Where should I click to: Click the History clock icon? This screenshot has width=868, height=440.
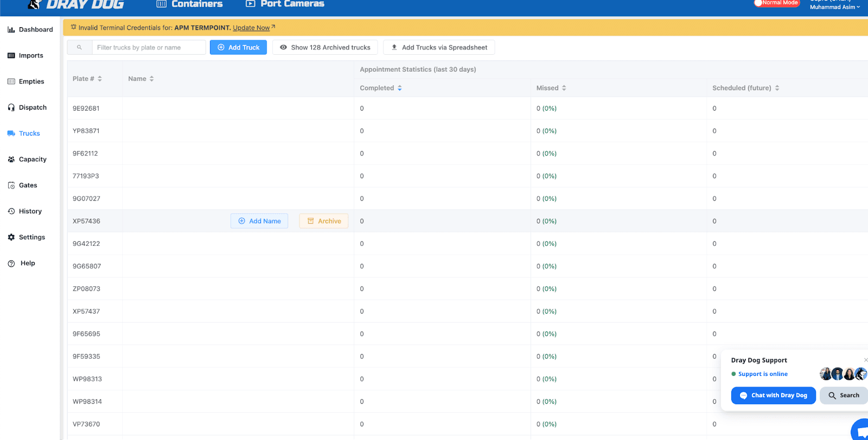[x=11, y=212]
